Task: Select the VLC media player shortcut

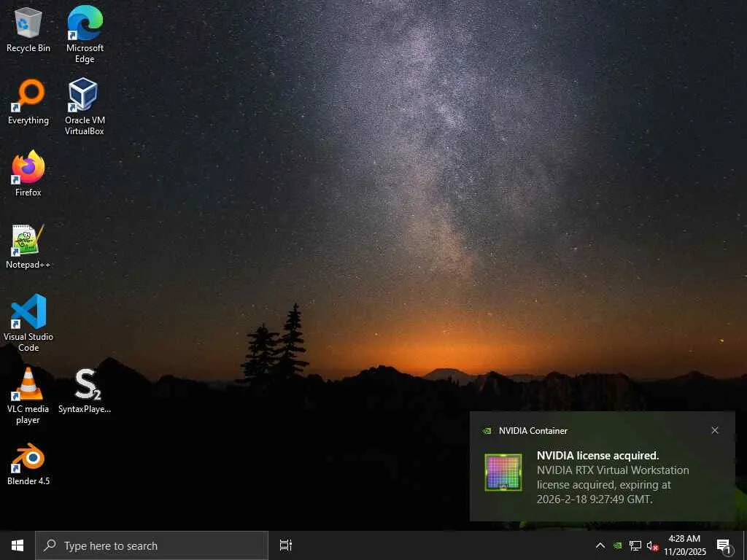Action: tap(28, 396)
